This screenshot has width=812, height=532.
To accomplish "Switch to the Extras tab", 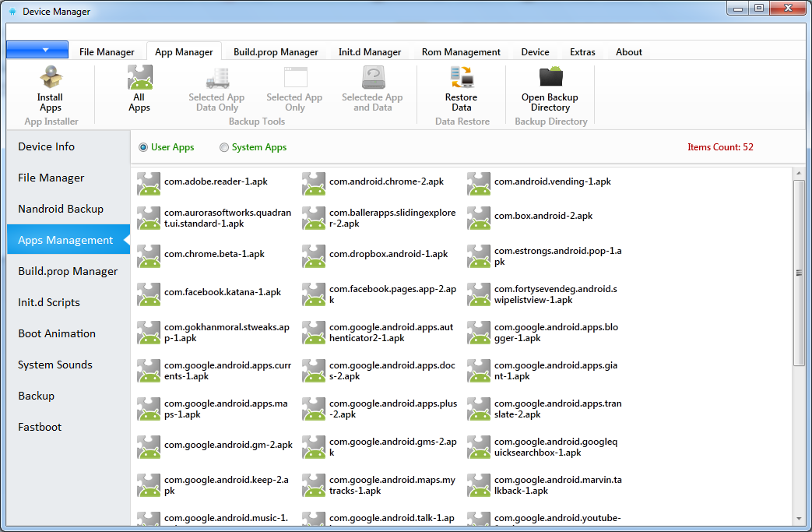I will click(x=582, y=52).
